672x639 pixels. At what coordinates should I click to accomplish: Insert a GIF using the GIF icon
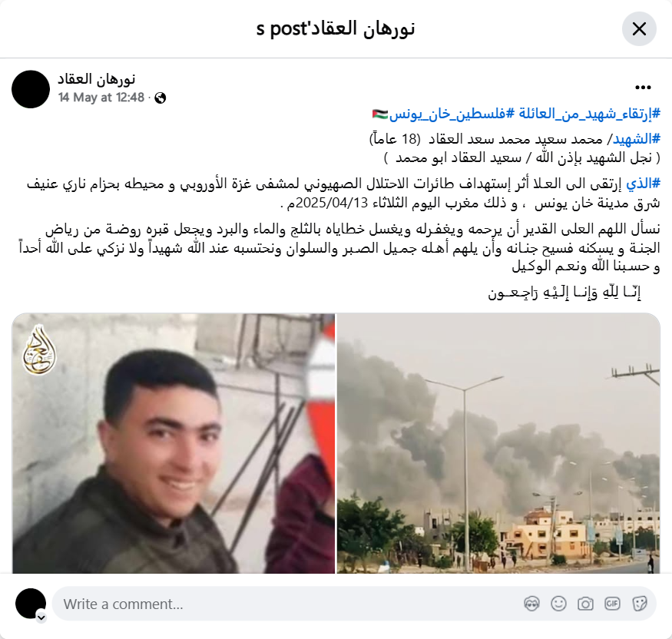click(x=612, y=604)
